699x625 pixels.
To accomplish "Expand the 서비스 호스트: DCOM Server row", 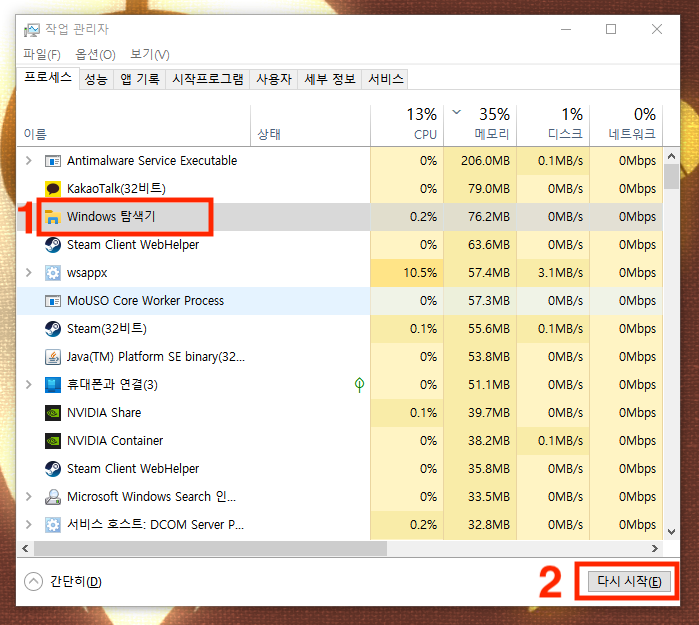I will click(29, 524).
